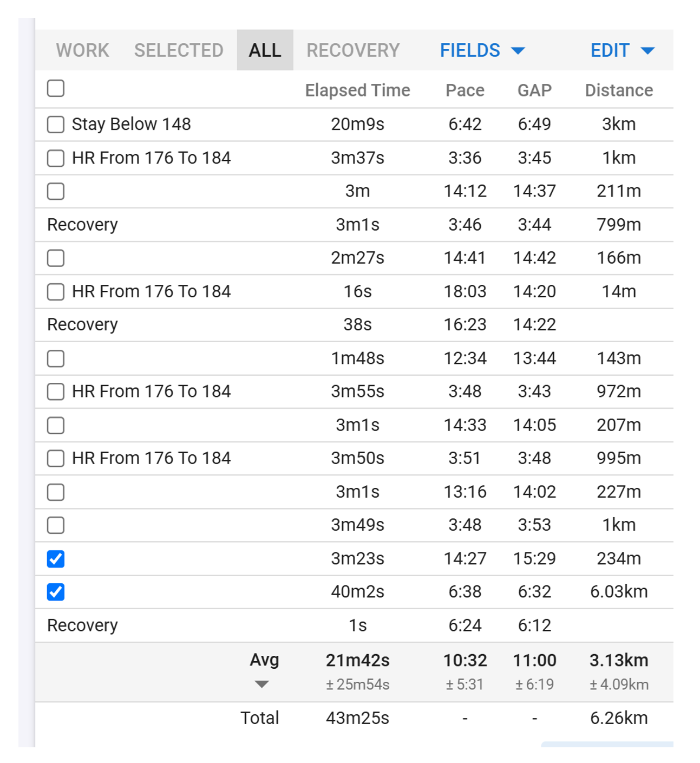The image size is (700, 763).
Task: Click the Elapsed Time column header
Action: pyautogui.click(x=357, y=90)
